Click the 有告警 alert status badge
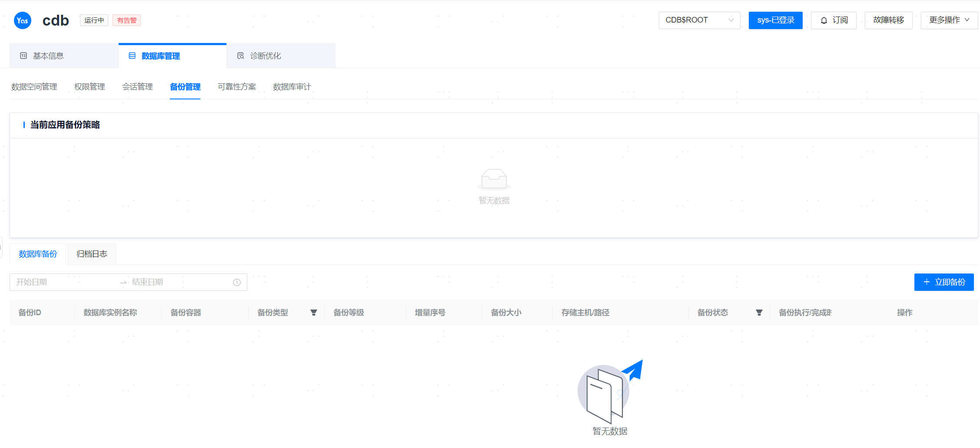The width and height of the screenshot is (980, 448). 126,20
